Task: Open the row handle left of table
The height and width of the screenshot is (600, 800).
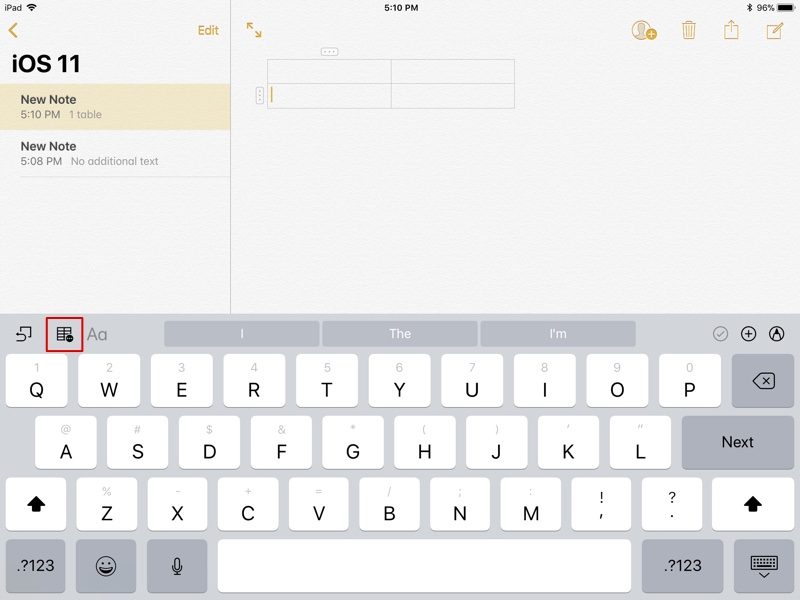Action: point(259,95)
